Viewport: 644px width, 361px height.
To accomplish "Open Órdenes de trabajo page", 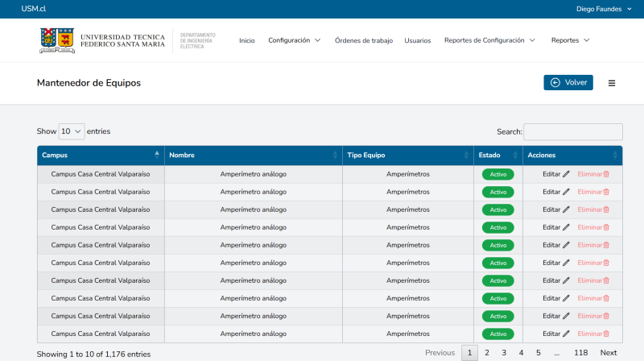I will [364, 41].
